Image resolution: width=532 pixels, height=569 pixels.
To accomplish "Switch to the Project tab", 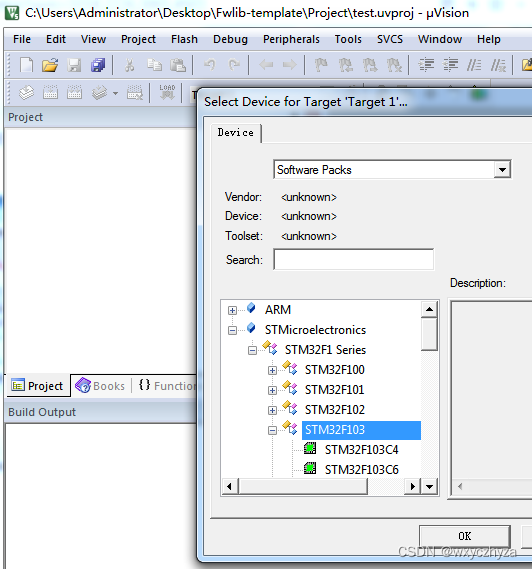I will click(37, 385).
